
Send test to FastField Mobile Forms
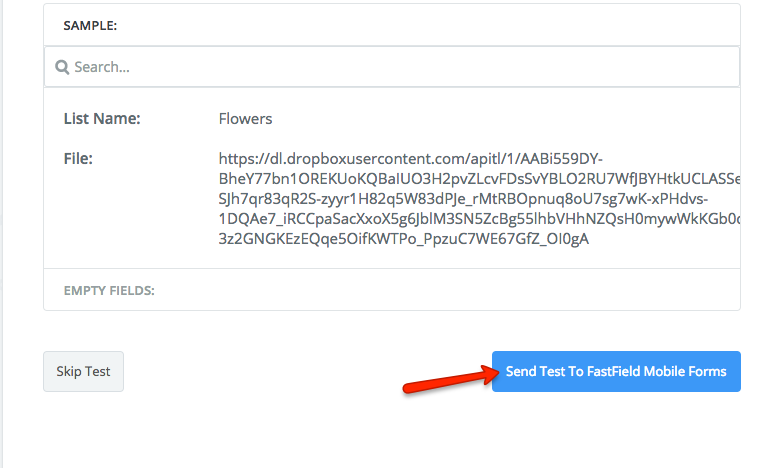click(616, 371)
